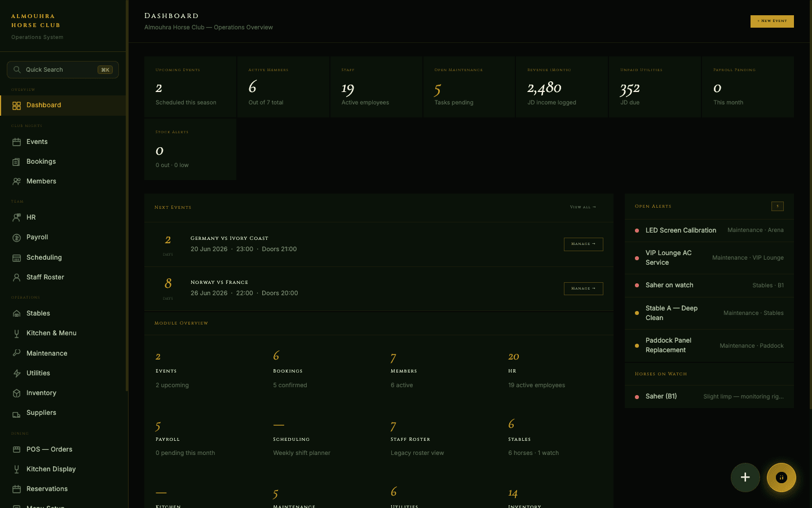
Task: Open the Scheduling table icon
Action: [x=16, y=258]
